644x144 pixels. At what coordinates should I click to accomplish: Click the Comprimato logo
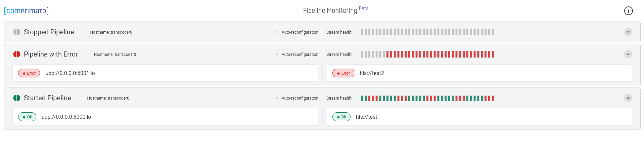[26, 11]
